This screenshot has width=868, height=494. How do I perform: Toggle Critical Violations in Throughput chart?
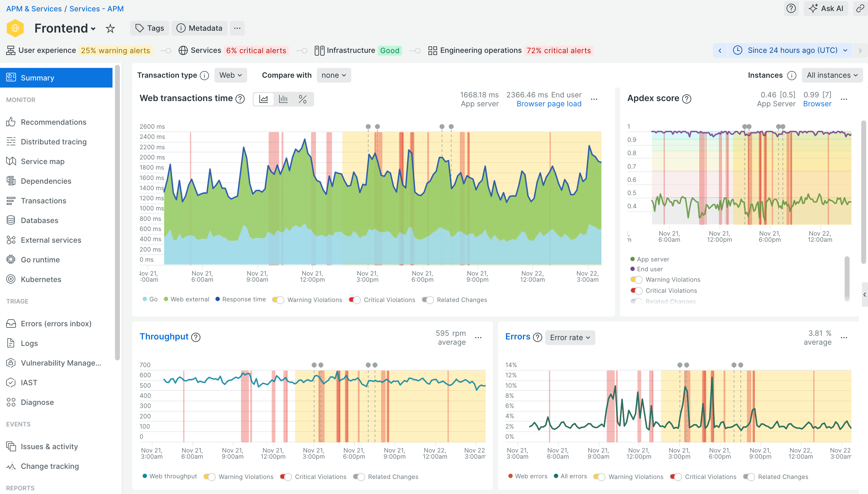tap(286, 477)
